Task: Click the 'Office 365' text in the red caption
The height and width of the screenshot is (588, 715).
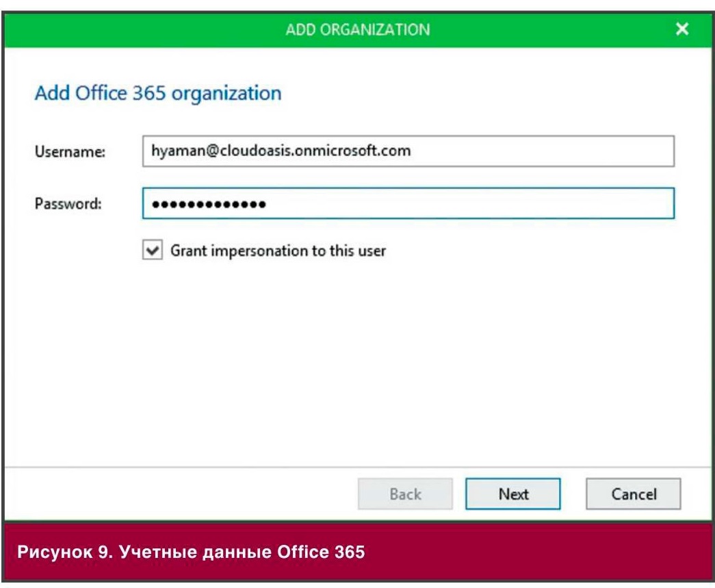Action: [x=321, y=552]
